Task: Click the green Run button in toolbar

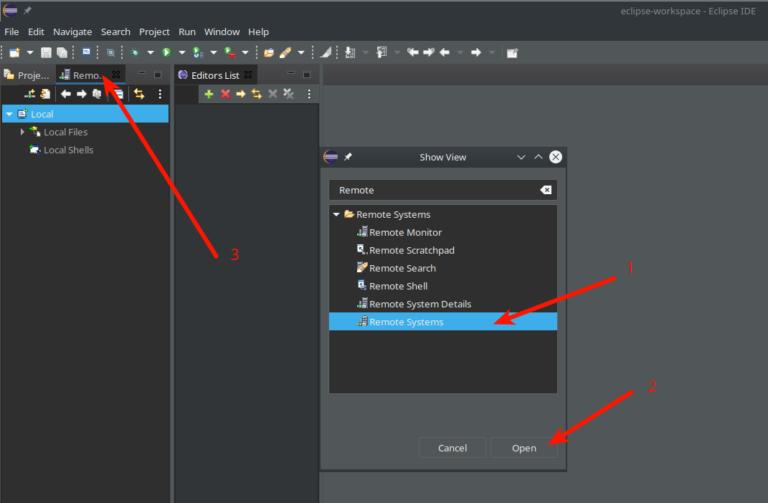Action: [x=167, y=52]
